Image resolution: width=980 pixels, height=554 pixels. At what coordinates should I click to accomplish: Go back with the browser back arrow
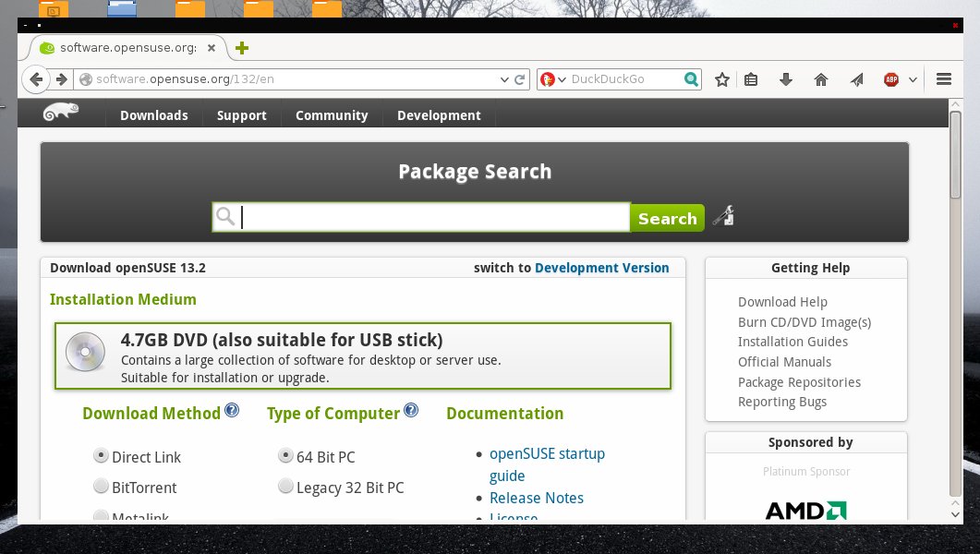coord(36,79)
